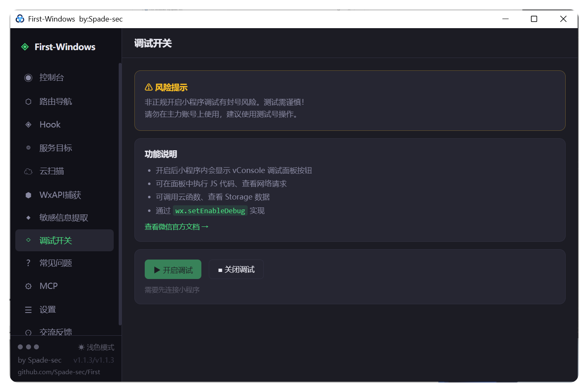
Task: Select 服务目标 in the sidebar
Action: (x=65, y=148)
